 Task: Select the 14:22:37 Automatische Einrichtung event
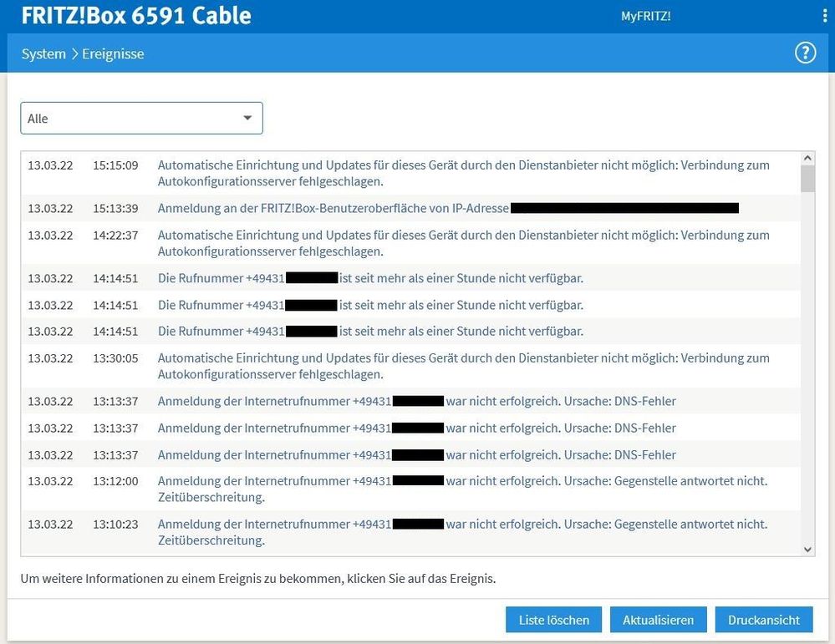410,243
